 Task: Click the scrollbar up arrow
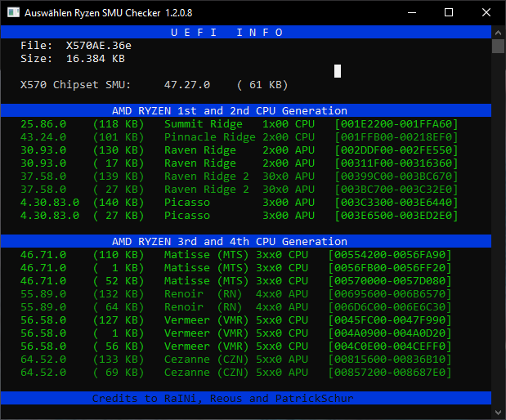tap(498, 33)
